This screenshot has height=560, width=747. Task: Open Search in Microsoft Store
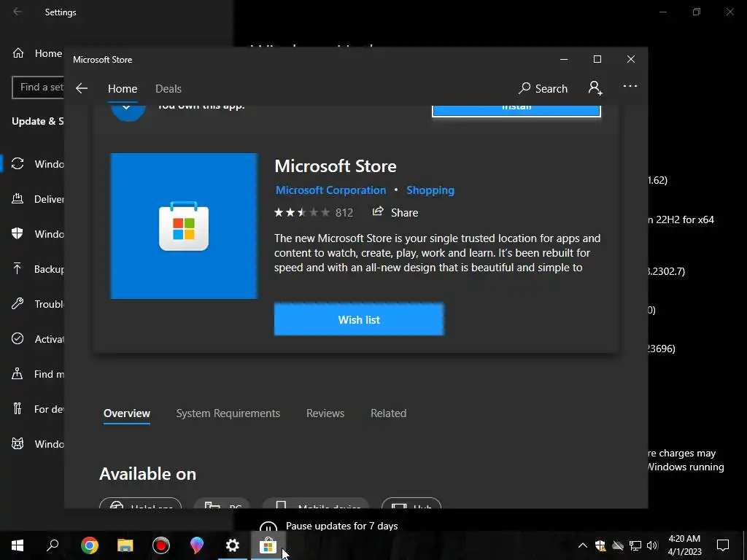point(543,88)
